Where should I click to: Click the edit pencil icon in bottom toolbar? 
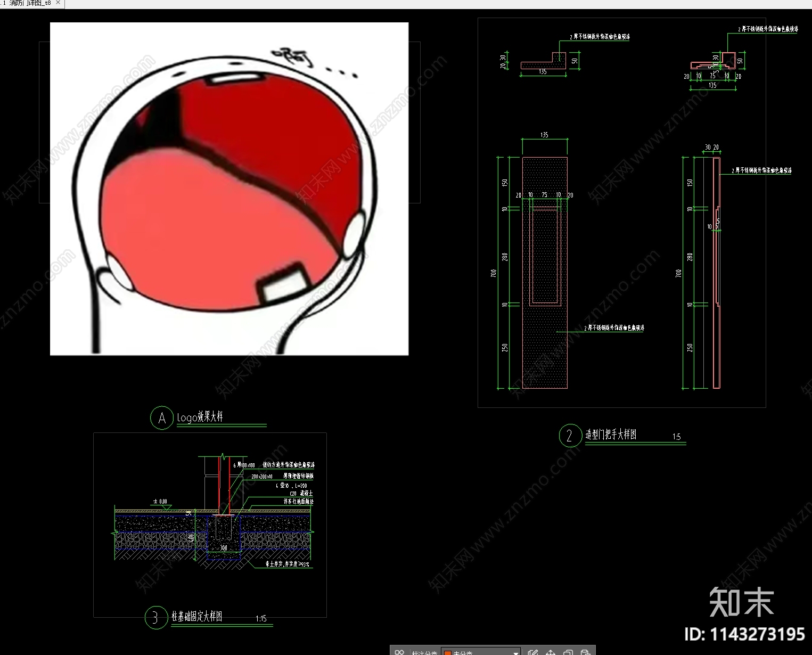point(533,652)
